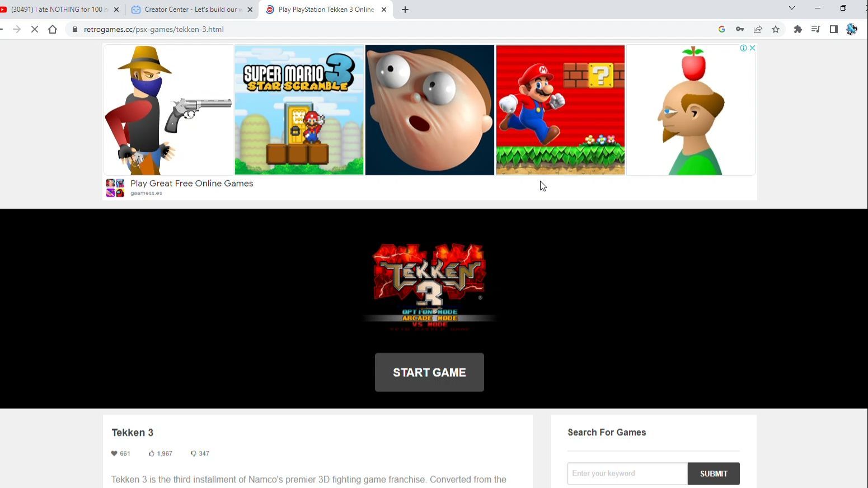Open the Extensions puzzle icon
868x488 pixels.
pos(798,30)
